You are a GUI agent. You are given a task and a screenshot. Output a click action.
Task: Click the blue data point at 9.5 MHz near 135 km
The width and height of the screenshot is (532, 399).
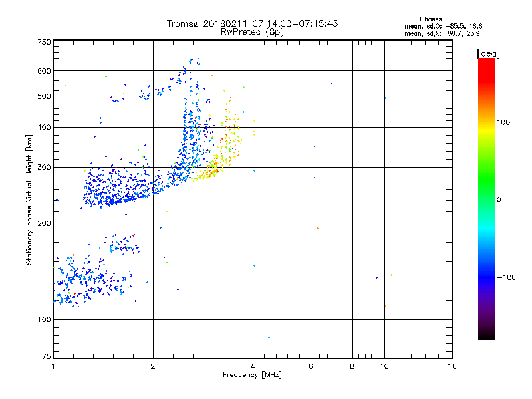377,278
